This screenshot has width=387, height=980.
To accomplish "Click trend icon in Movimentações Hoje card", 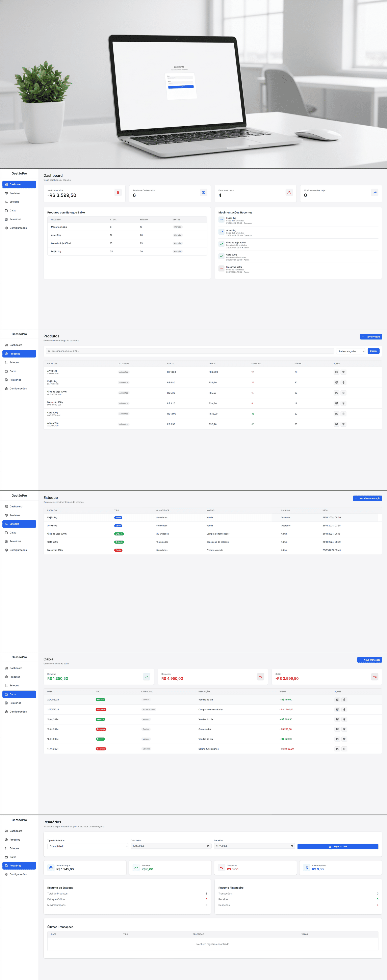I will point(375,192).
